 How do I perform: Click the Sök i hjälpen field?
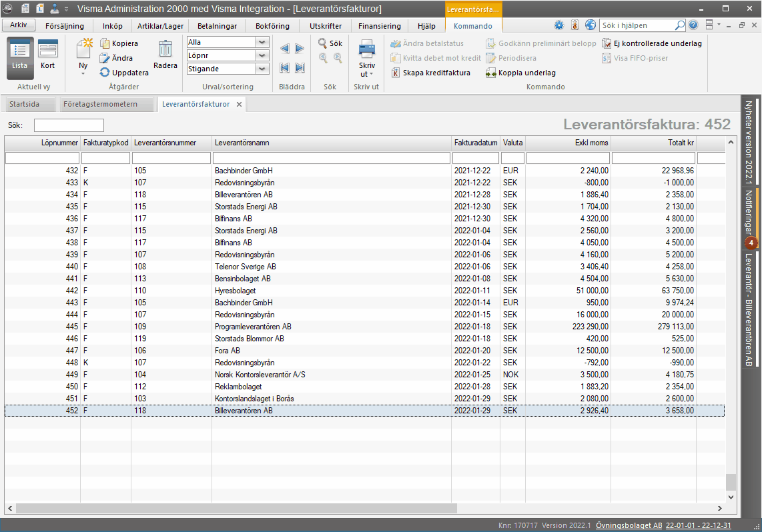(x=637, y=25)
